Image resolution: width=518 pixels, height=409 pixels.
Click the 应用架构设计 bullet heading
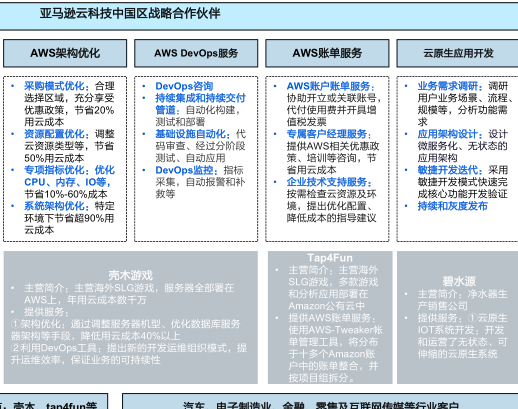pos(450,134)
